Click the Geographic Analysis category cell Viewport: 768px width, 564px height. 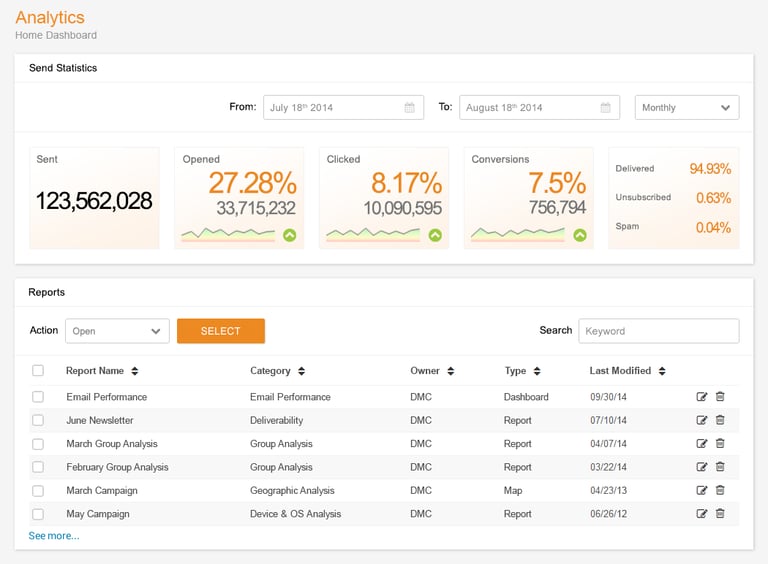[292, 491]
